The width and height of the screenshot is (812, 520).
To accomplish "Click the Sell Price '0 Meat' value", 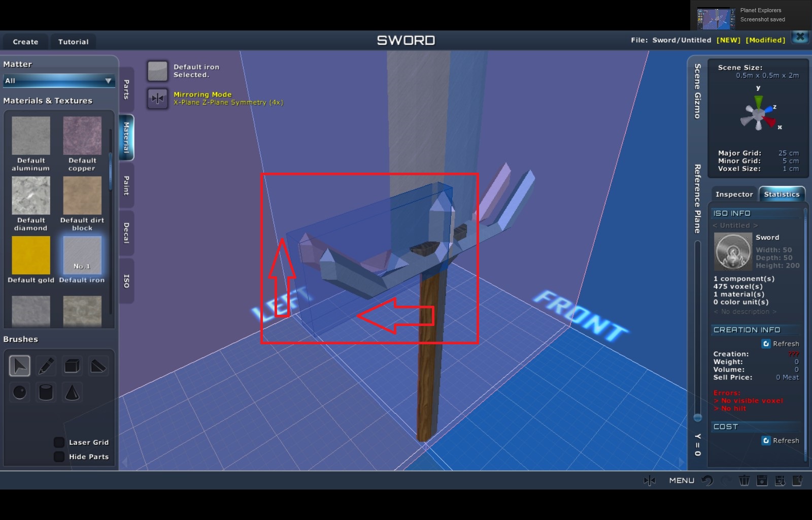I will pyautogui.click(x=787, y=377).
